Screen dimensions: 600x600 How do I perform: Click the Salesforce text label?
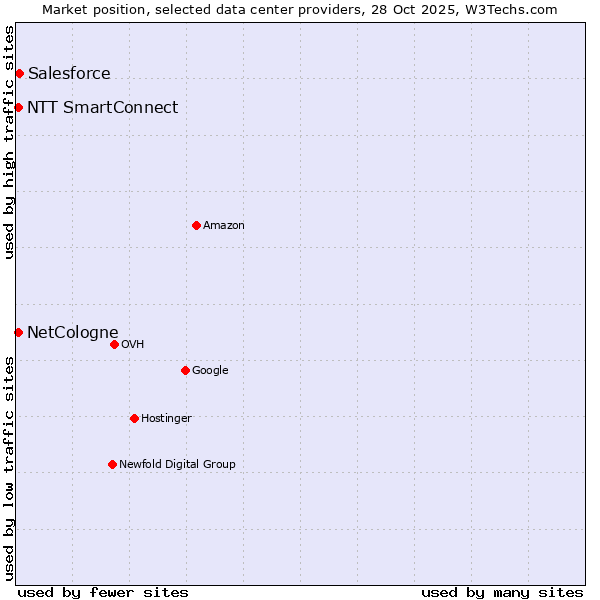pyautogui.click(x=69, y=73)
